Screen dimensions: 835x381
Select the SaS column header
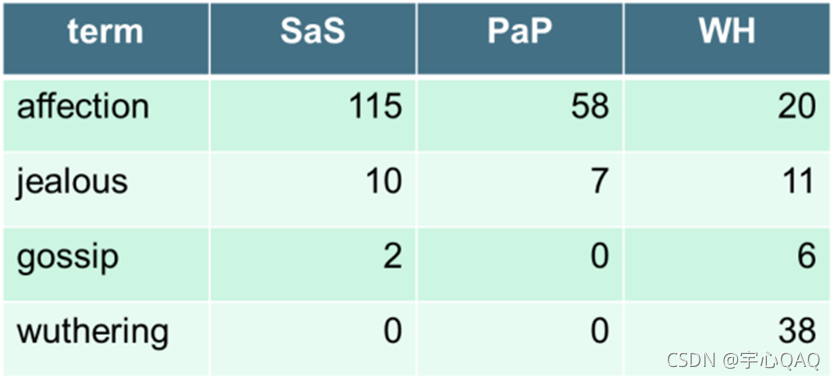(313, 38)
